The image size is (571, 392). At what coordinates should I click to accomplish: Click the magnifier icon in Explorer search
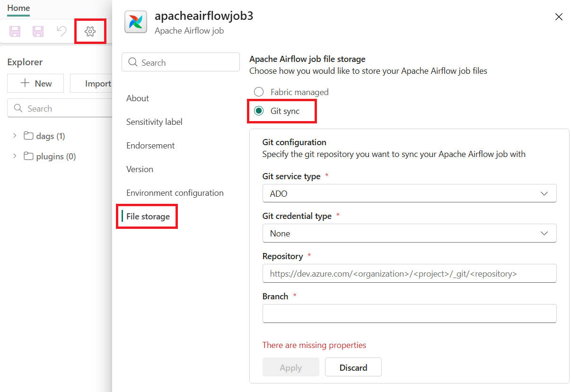(18, 108)
